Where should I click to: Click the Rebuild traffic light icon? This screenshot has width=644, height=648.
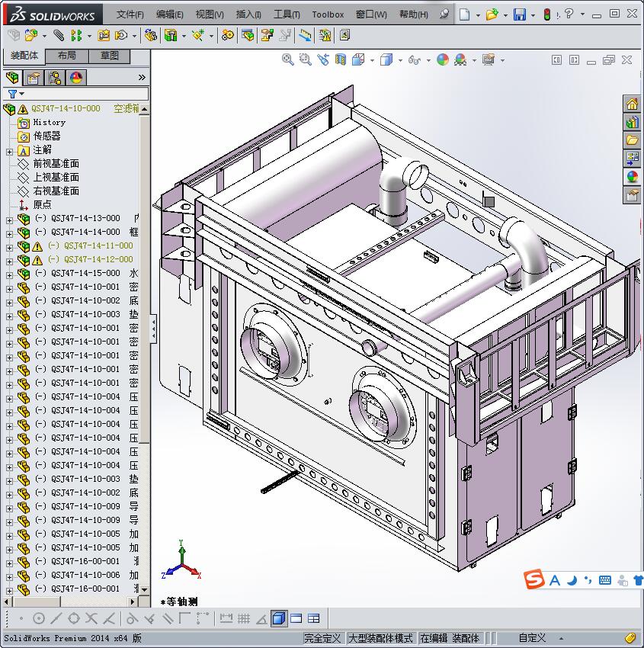546,14
